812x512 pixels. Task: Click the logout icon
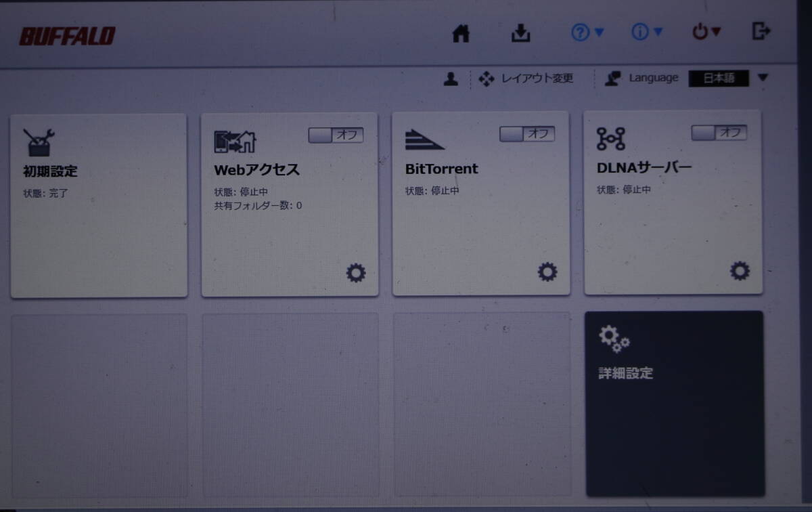(761, 30)
